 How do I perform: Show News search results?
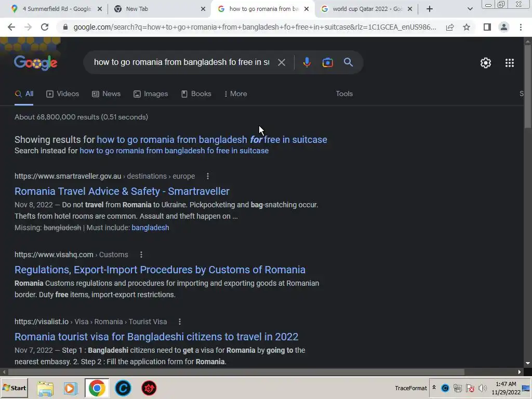[106, 94]
